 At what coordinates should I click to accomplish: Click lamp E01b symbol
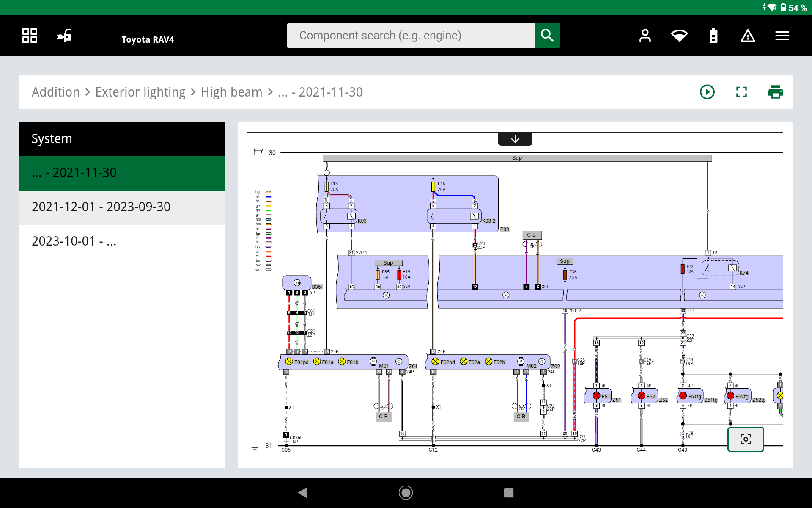pyautogui.click(x=342, y=362)
